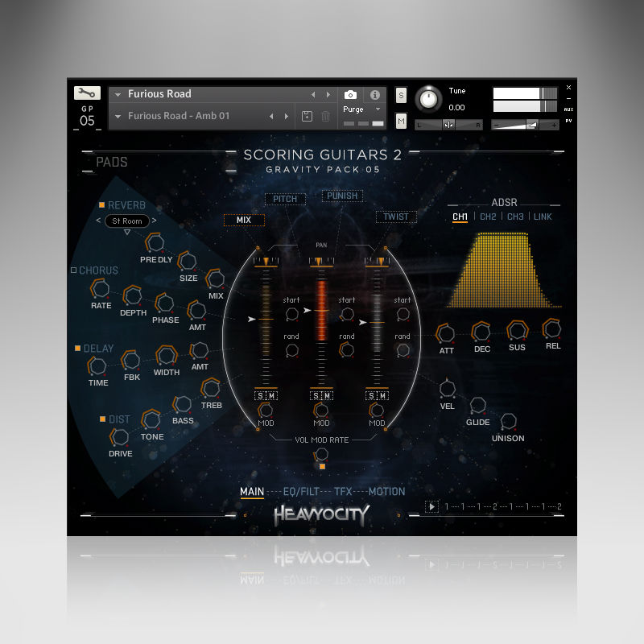Click the snapshot camera icon
Screen dimensions: 644x644
click(349, 93)
